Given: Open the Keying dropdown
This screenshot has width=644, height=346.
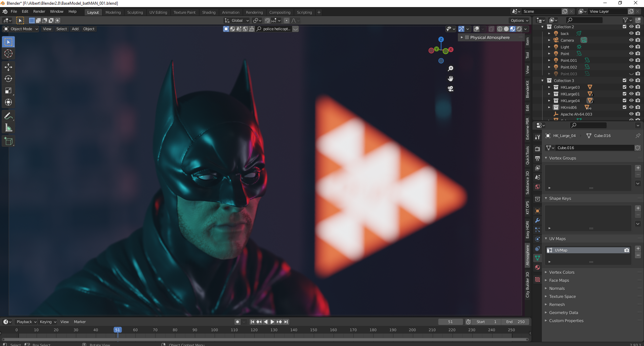Looking at the screenshot, I should coord(48,322).
